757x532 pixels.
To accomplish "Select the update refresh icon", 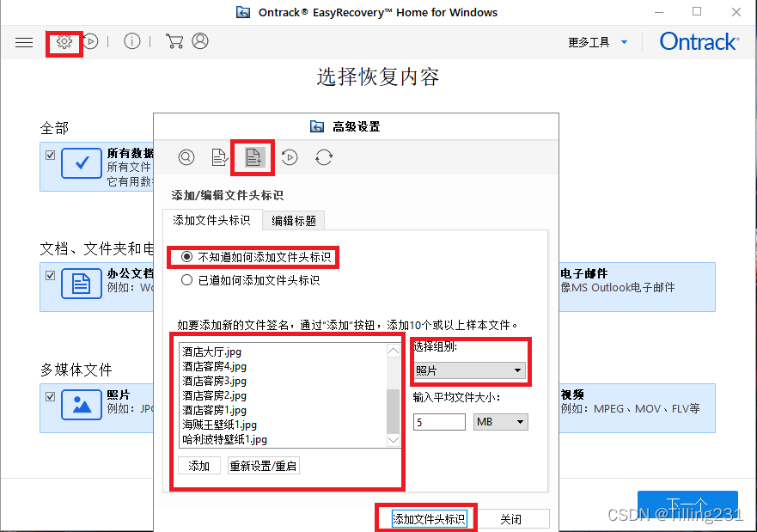I will (324, 157).
